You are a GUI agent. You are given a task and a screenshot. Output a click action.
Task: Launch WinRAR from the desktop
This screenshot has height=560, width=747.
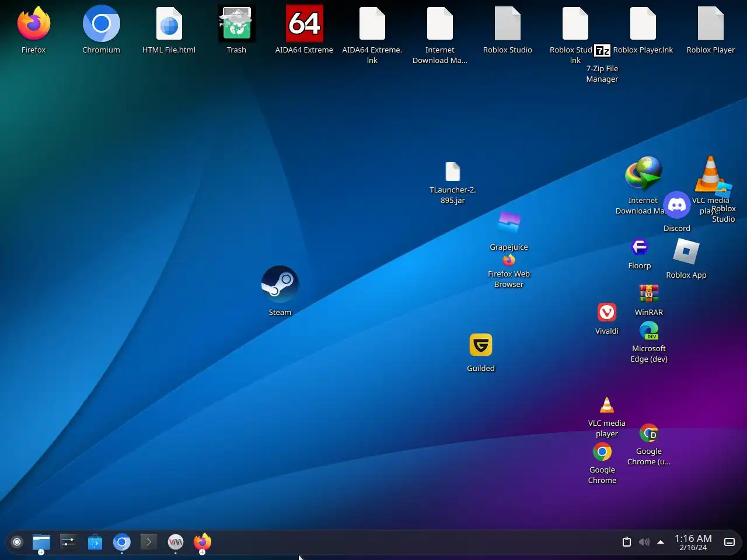pos(649,293)
